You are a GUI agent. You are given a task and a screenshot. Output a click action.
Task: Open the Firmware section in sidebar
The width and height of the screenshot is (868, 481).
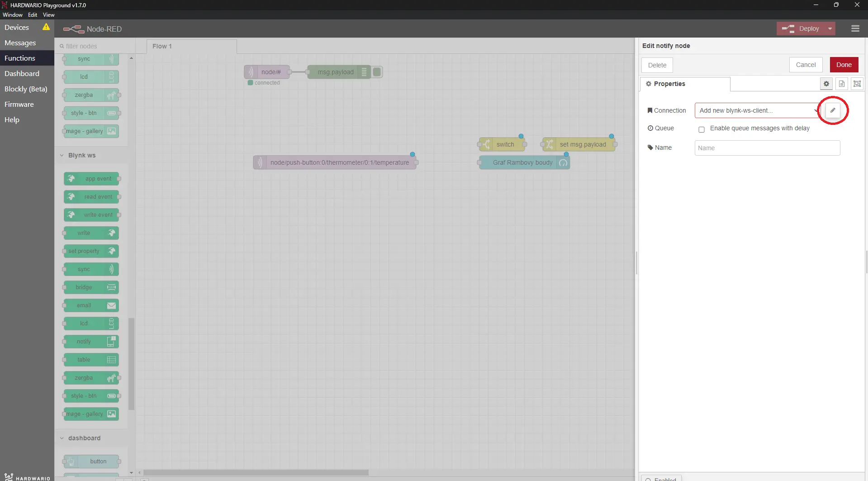click(27, 105)
